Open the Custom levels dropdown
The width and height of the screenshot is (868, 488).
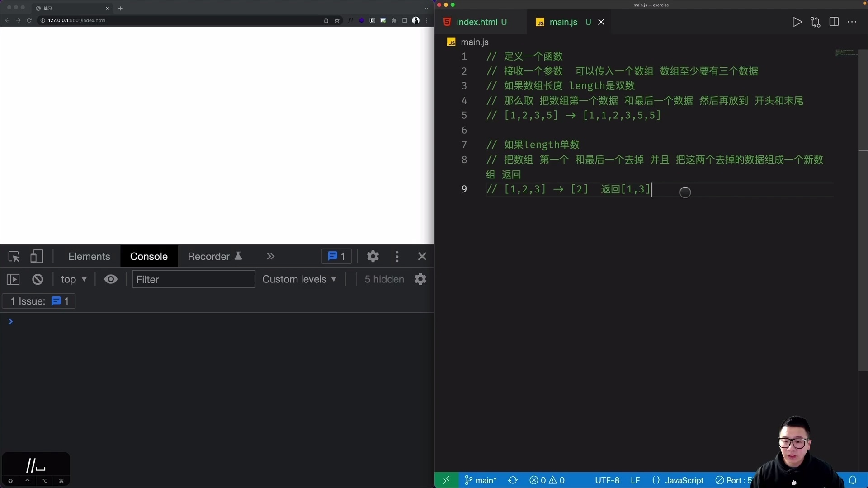[x=299, y=279]
